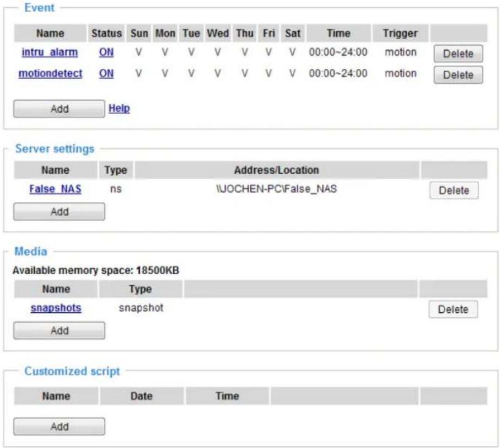Click the 'snapshot' media type cell
This screenshot has height=448, width=500.
pyautogui.click(x=141, y=308)
